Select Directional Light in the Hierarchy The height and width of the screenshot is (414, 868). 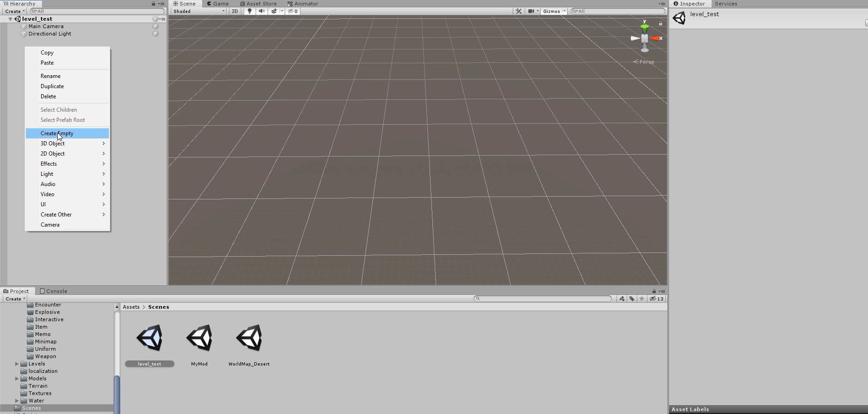[x=50, y=34]
